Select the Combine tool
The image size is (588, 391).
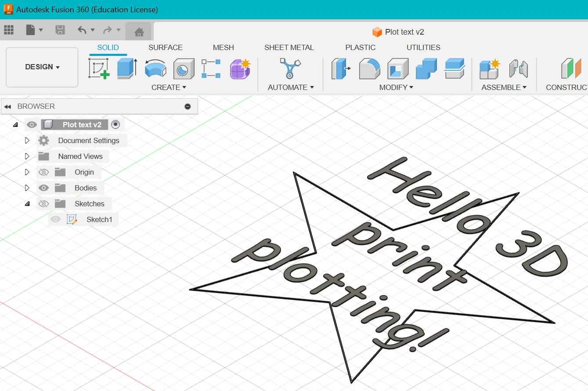[x=426, y=68]
